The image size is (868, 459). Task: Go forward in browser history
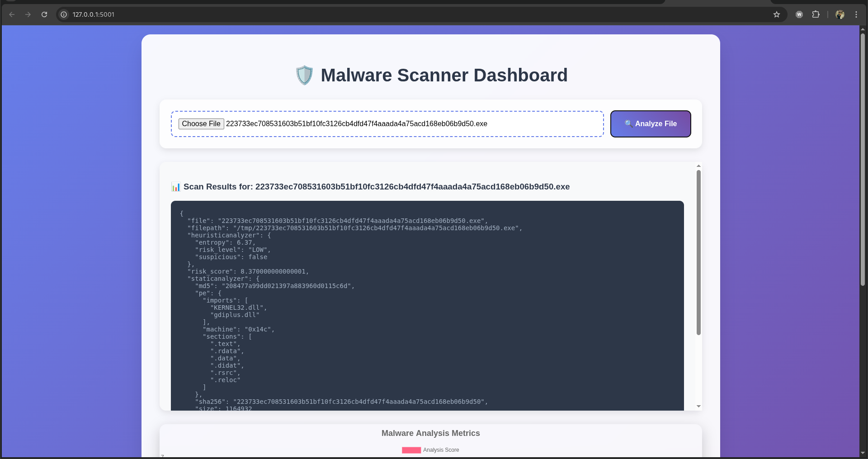point(28,14)
